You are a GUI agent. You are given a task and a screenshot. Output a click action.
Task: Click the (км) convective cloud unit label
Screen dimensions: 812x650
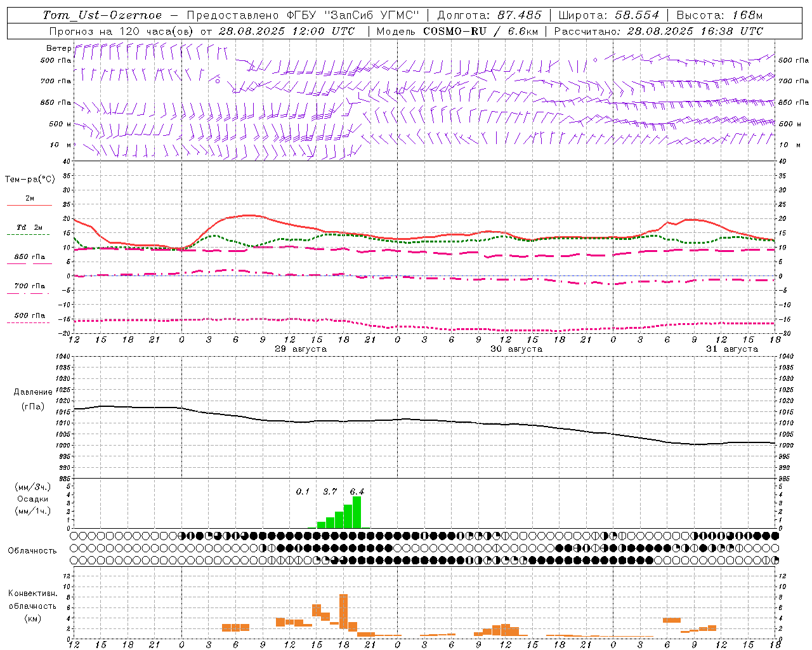point(32,618)
